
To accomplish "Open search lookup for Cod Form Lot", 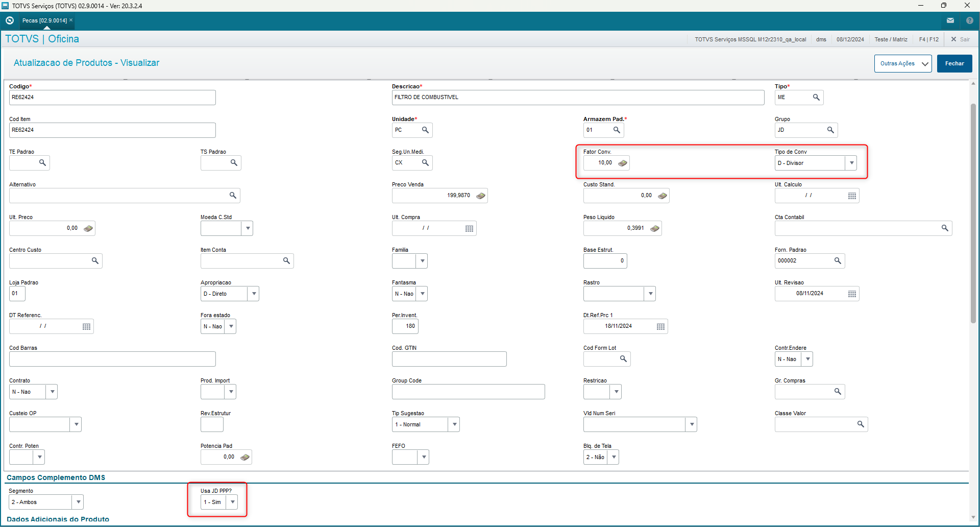I will coord(623,359).
